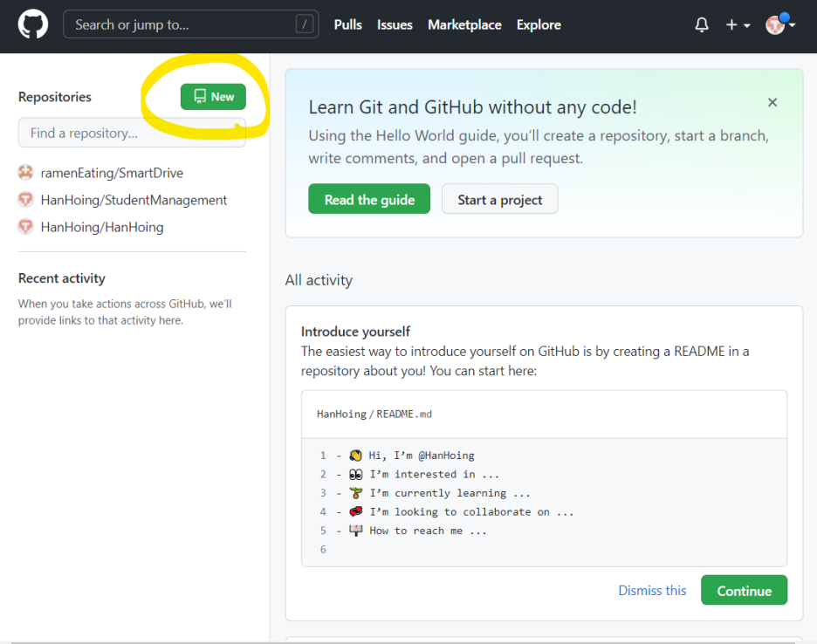Expand the plus create-new menu
817x644 pixels.
(738, 24)
